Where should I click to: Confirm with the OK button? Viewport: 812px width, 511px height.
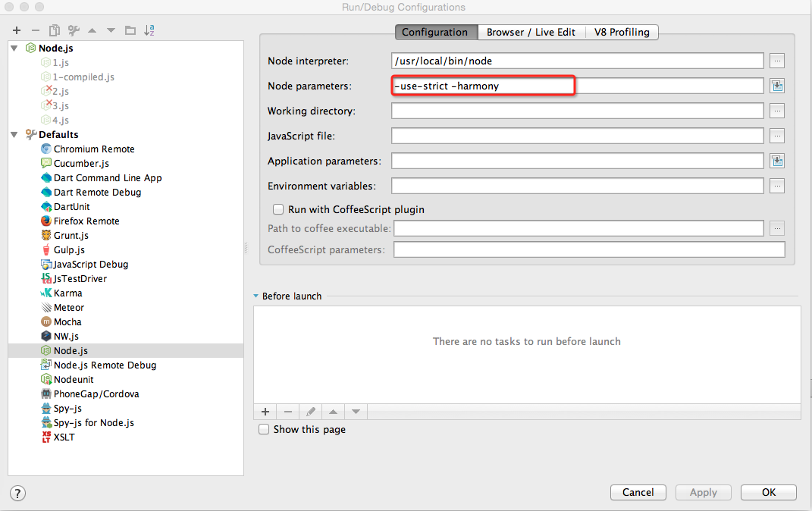[x=769, y=492]
